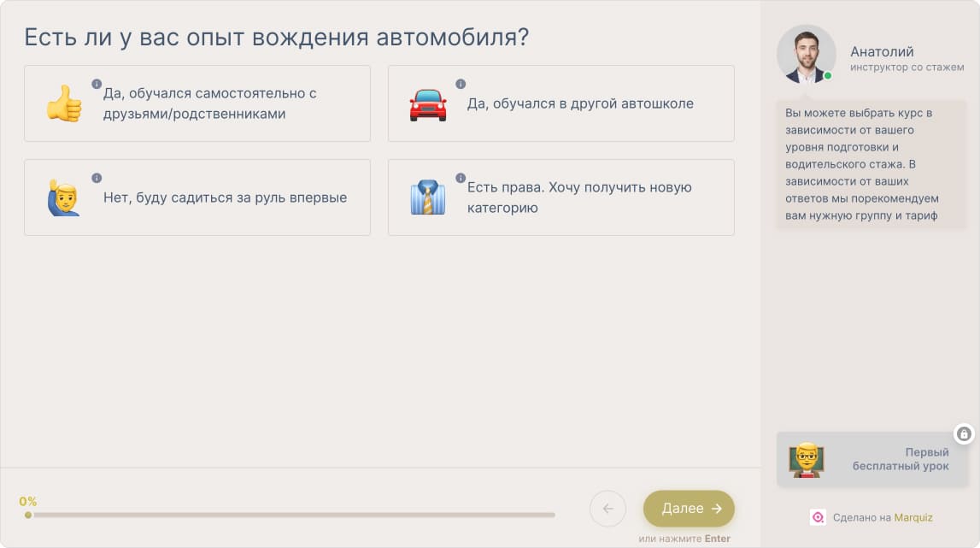Viewport: 980px width, 548px height.
Task: Click the back arrow button
Action: (607, 508)
